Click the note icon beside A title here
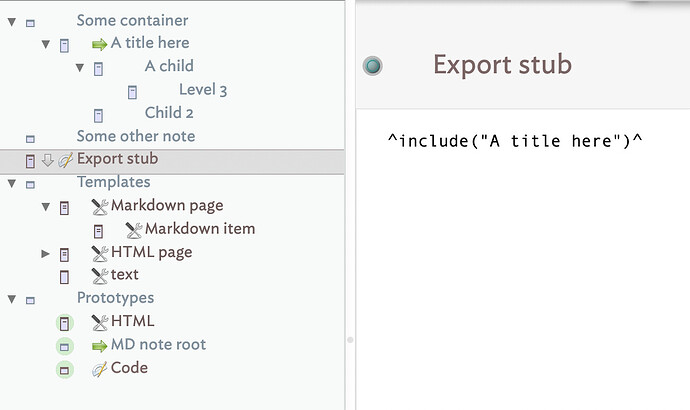The height and width of the screenshot is (410, 690). tap(64, 45)
